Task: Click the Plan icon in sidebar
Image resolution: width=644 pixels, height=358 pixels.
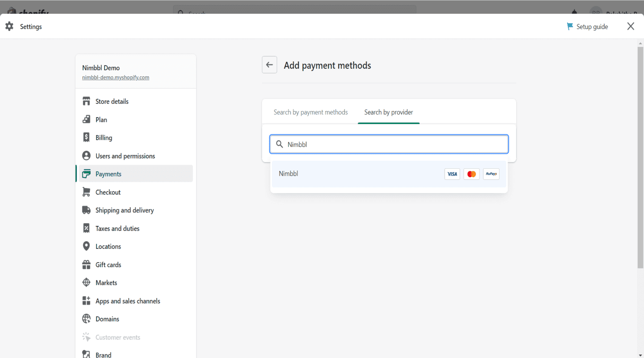Action: [86, 119]
